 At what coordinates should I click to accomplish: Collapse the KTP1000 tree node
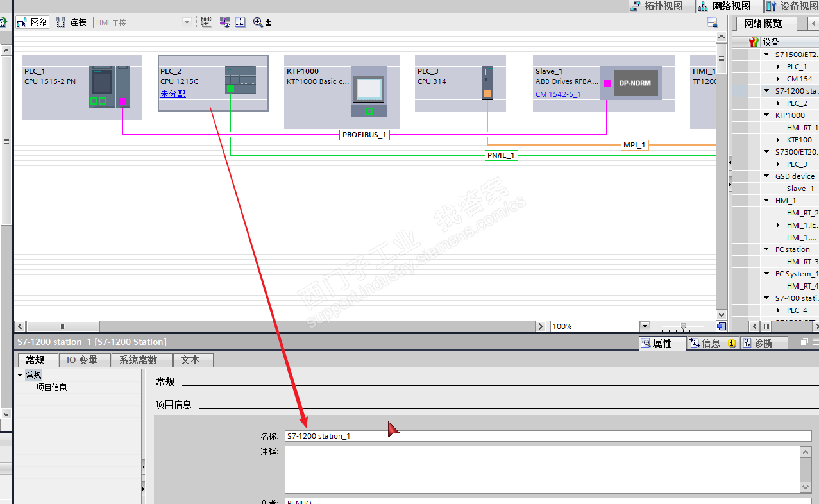click(766, 115)
